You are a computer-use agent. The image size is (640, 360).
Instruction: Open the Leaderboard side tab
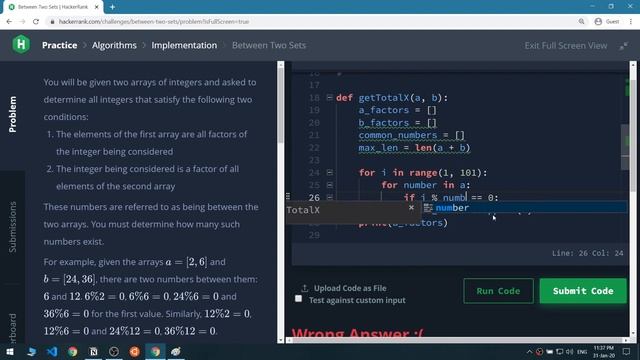point(13,327)
